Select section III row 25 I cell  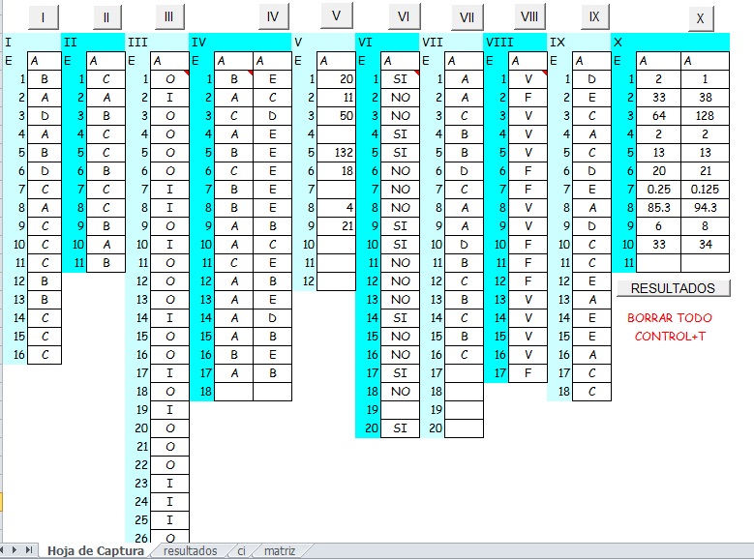point(169,520)
